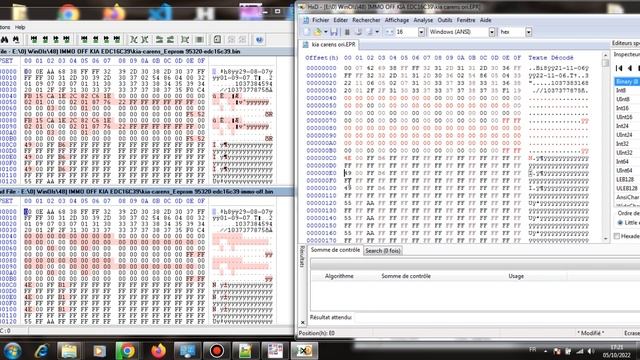Open the Editer menu in HxD

tap(340, 20)
